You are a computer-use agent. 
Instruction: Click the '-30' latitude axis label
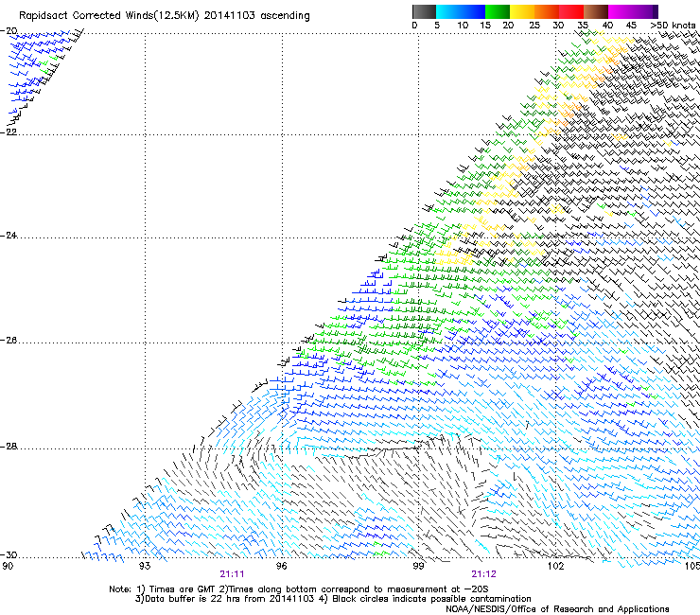9,554
